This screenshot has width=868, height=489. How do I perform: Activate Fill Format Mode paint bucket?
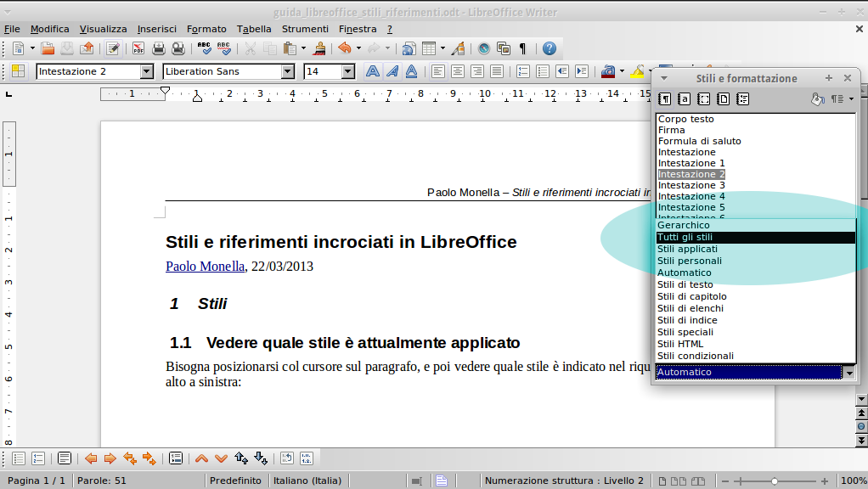[818, 99]
